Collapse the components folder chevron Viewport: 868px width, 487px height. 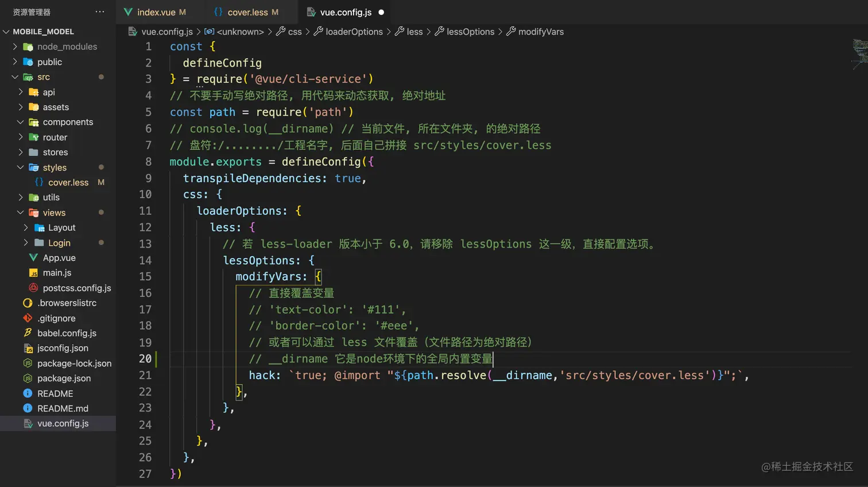[21, 122]
